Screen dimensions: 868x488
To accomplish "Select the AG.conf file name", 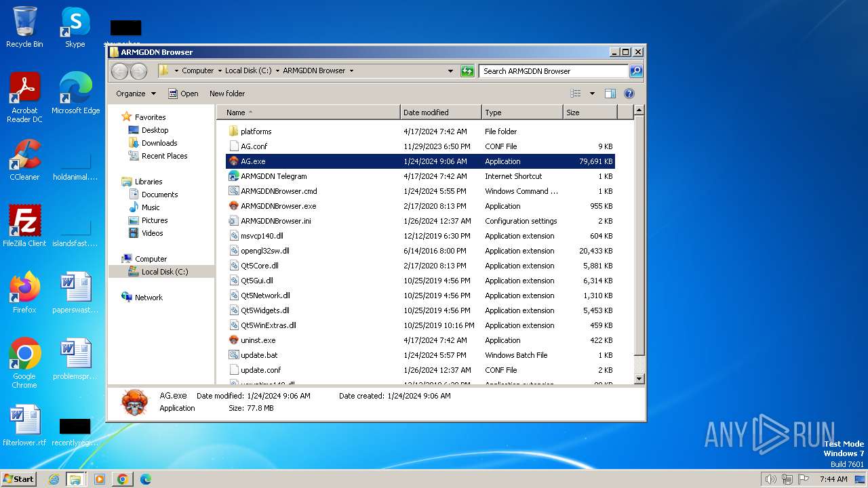I will click(254, 146).
